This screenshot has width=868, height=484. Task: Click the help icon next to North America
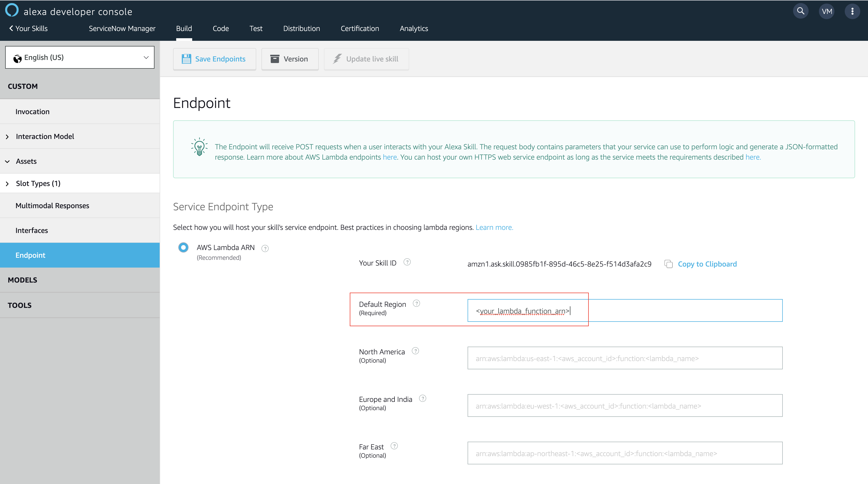(415, 351)
